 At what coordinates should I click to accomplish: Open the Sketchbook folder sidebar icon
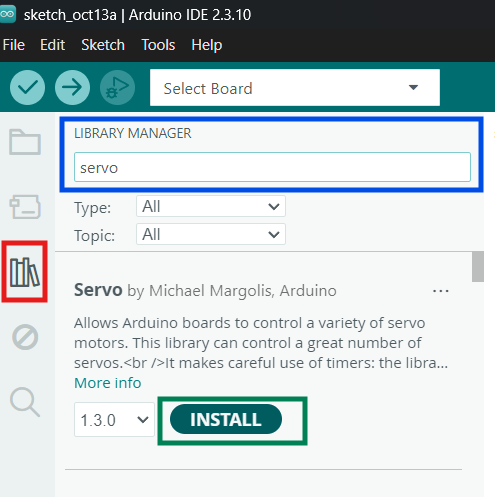point(25,142)
